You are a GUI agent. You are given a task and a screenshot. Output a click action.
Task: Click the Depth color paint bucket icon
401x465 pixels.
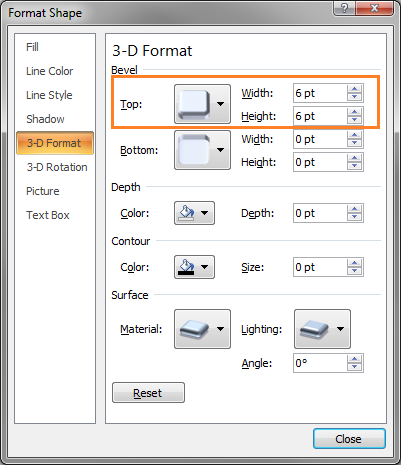186,213
